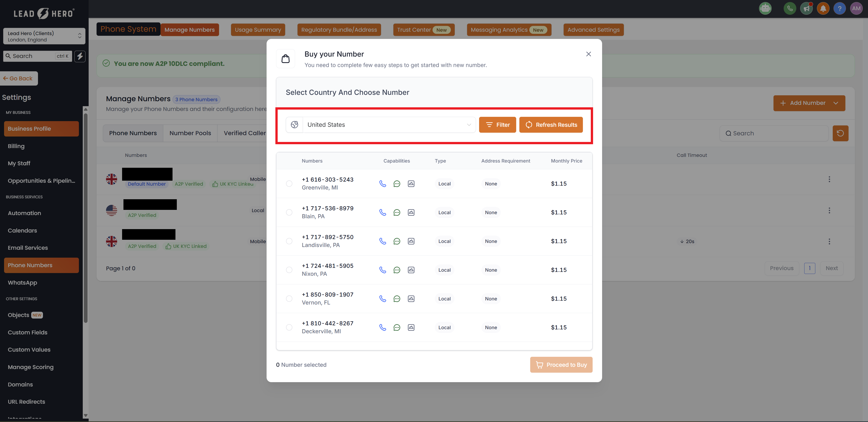The height and width of the screenshot is (422, 868).
Task: Click the help question mark icon
Action: tap(839, 8)
